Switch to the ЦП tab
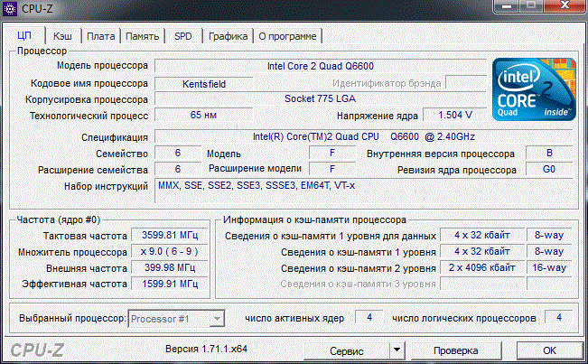The height and width of the screenshot is (364, 588). [24, 36]
